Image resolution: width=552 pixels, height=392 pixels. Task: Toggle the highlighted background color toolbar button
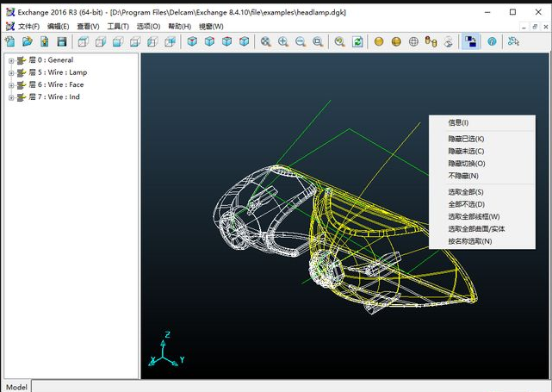[470, 41]
